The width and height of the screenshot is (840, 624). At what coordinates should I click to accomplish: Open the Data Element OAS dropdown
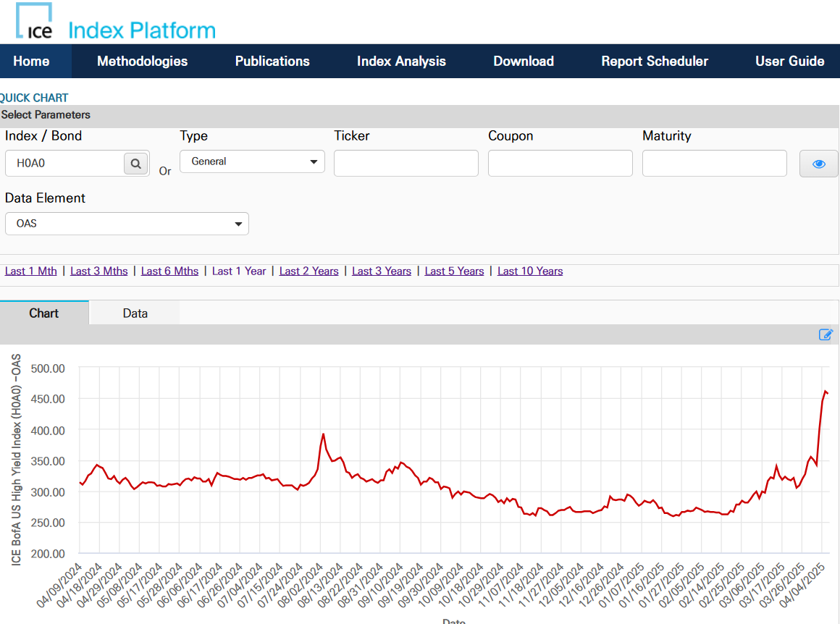[x=127, y=224]
